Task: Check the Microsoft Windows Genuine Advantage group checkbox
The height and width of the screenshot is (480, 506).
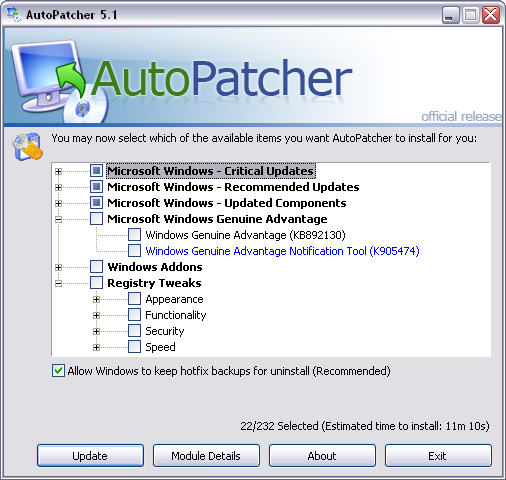Action: pos(96,219)
